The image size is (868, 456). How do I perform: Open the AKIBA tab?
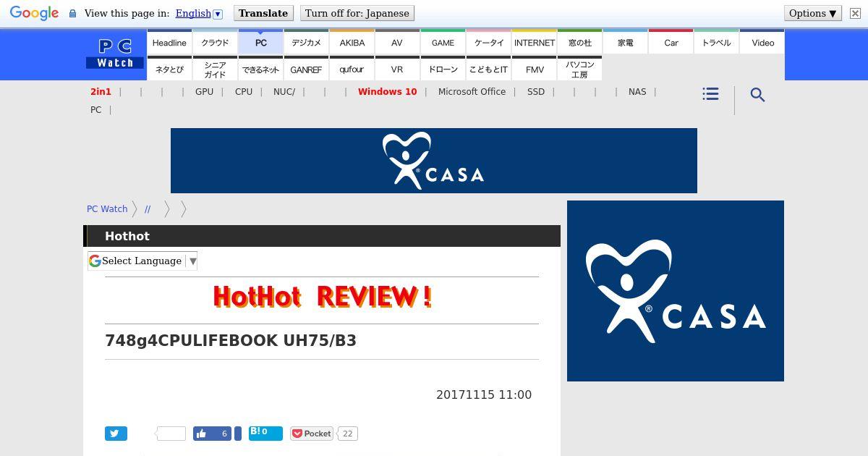(x=352, y=42)
